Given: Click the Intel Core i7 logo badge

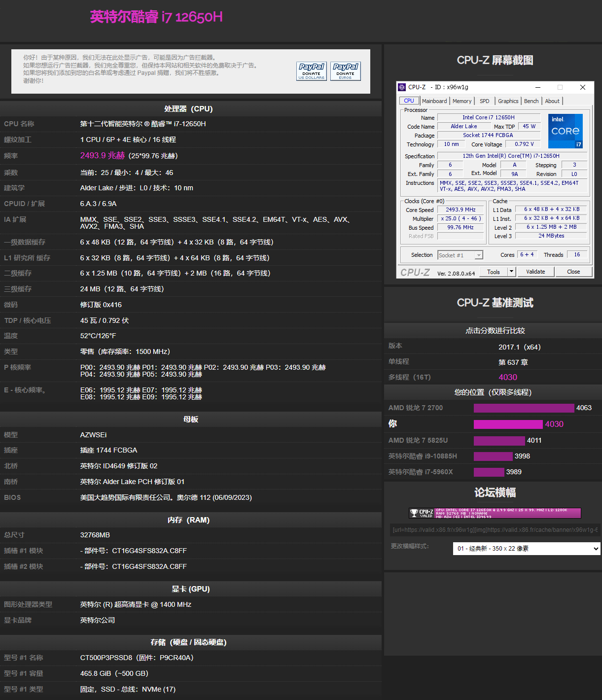Looking at the screenshot, I should 565,131.
